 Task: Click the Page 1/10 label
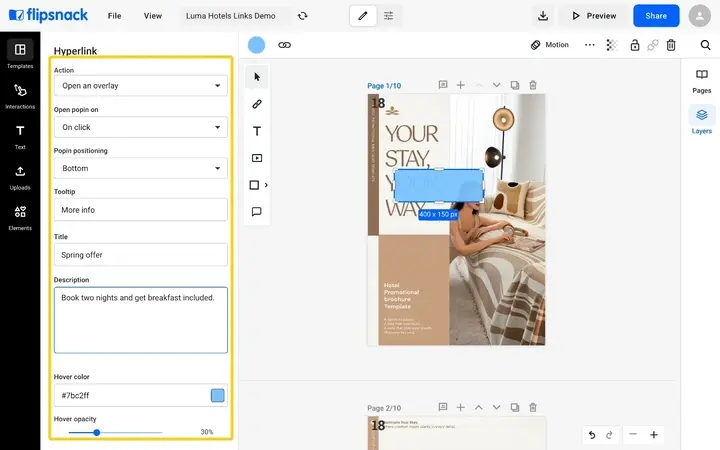pyautogui.click(x=384, y=86)
